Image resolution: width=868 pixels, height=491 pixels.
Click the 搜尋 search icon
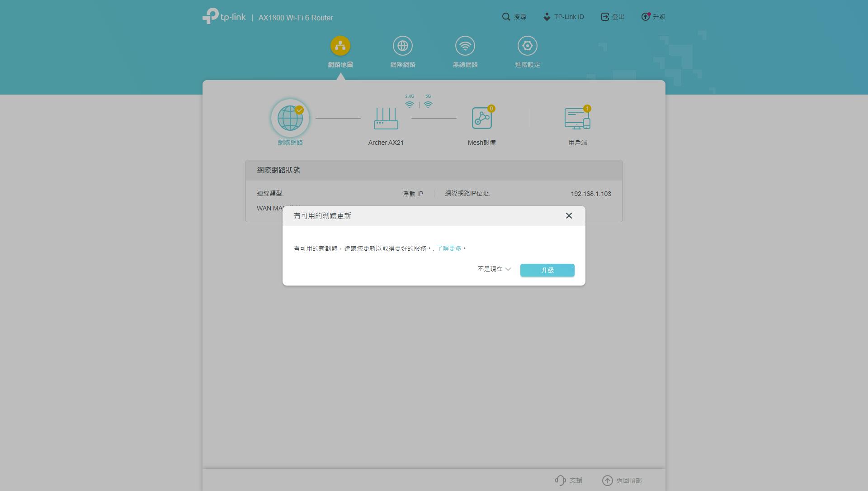pos(506,17)
